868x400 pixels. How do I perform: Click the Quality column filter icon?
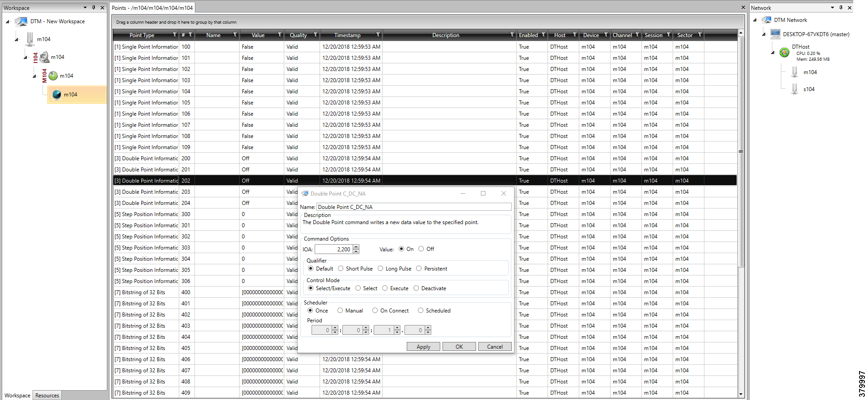pyautogui.click(x=316, y=35)
